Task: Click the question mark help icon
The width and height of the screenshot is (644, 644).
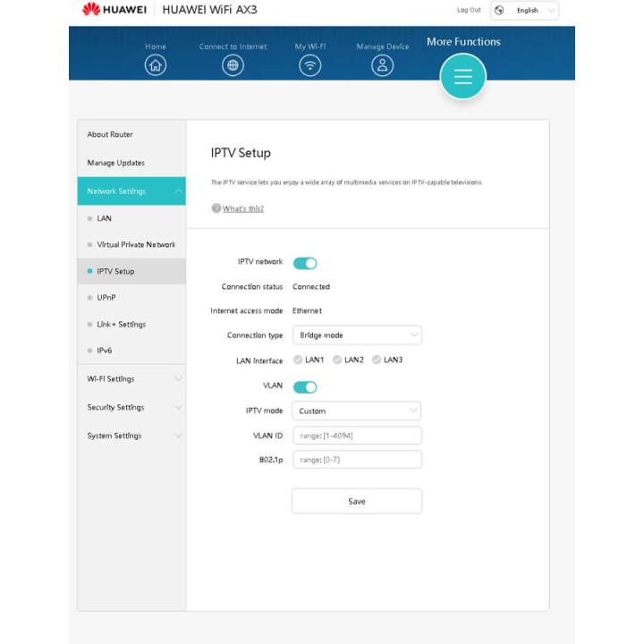Action: tap(216, 208)
